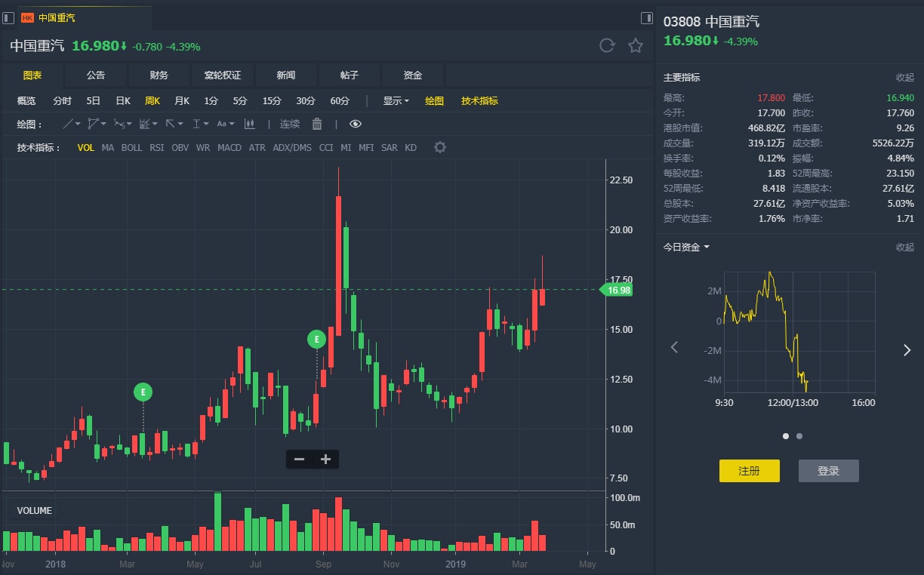
Task: Open the 显示 dropdown menu
Action: click(x=396, y=100)
